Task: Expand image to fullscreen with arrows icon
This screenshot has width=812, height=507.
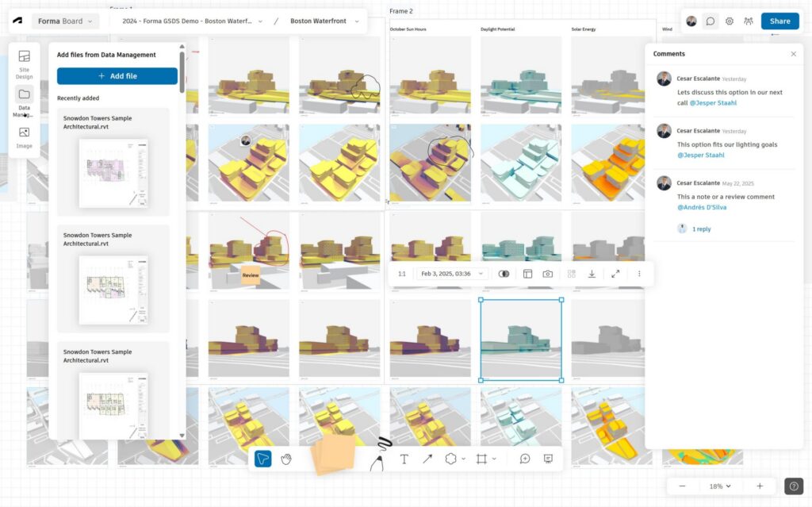Action: pos(615,274)
